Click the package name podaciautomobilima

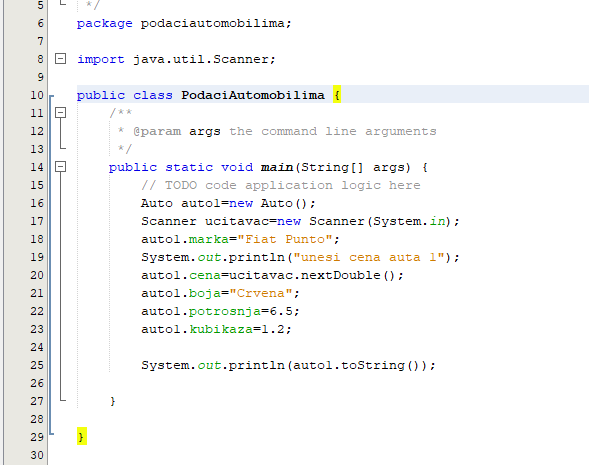click(x=213, y=23)
